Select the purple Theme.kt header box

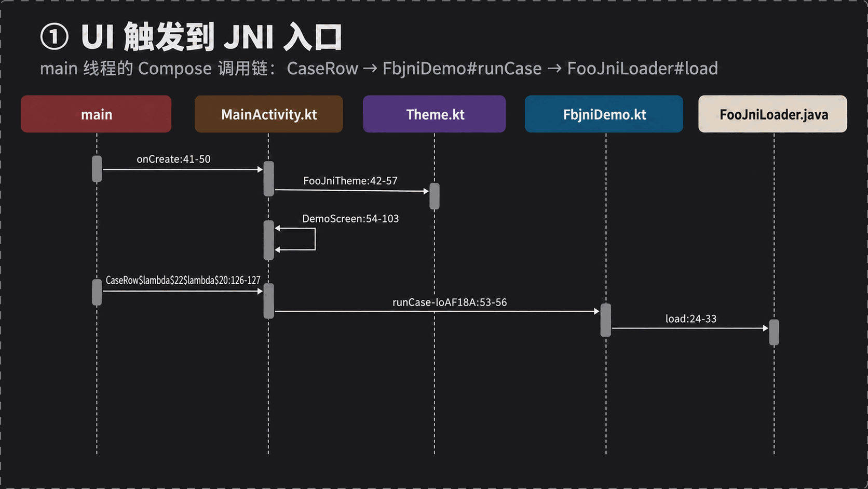(x=435, y=114)
